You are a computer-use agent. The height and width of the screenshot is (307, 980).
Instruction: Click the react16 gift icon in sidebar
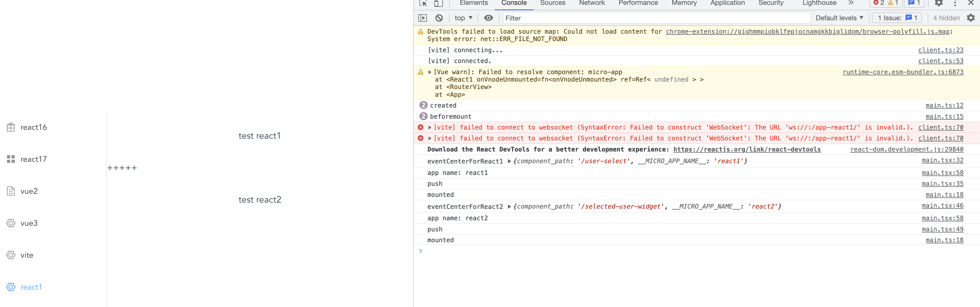[x=11, y=127]
